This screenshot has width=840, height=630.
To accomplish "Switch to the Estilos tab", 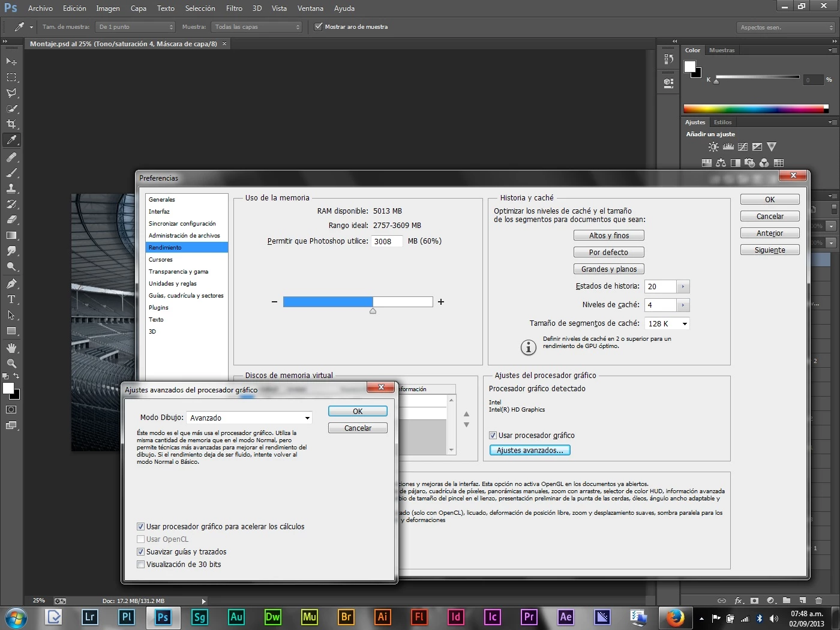I will point(722,122).
